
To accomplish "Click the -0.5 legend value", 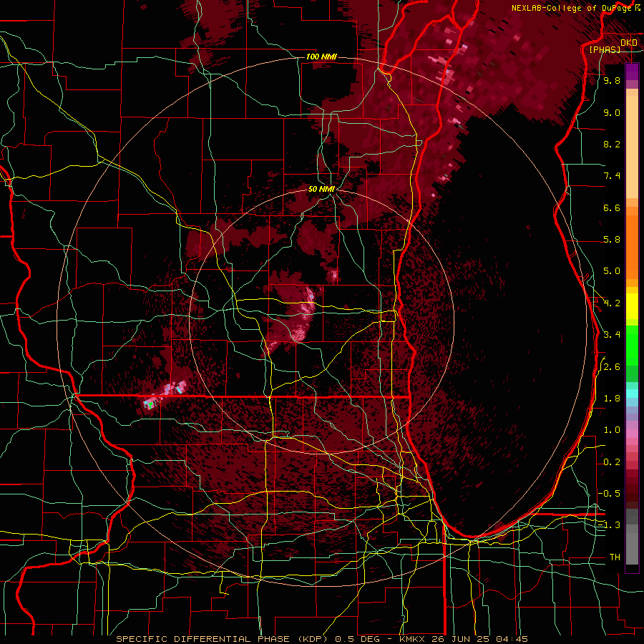I will (x=610, y=494).
